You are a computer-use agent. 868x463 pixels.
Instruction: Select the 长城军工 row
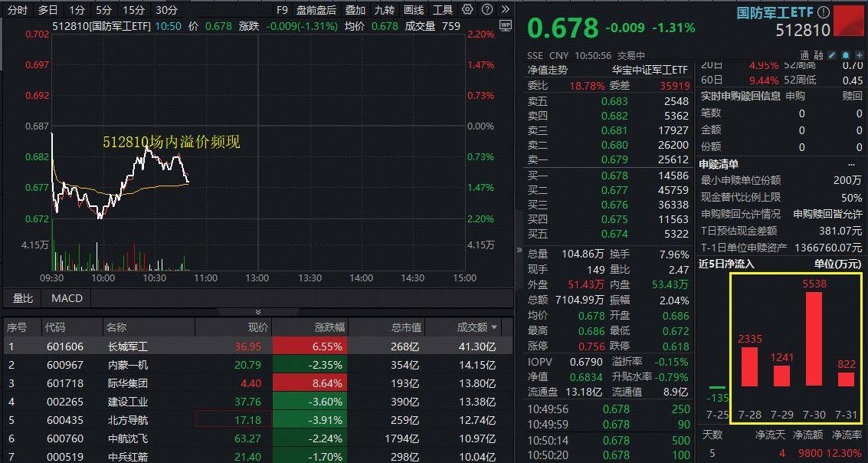point(258,346)
